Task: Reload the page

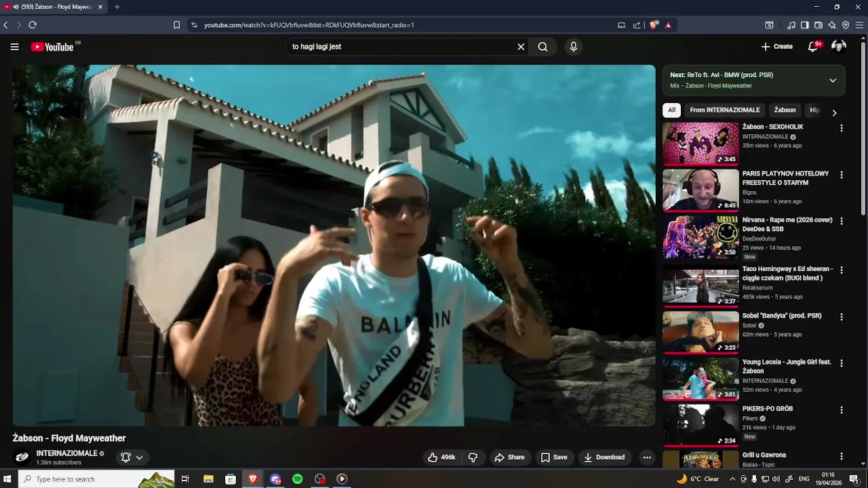Action: tap(33, 25)
